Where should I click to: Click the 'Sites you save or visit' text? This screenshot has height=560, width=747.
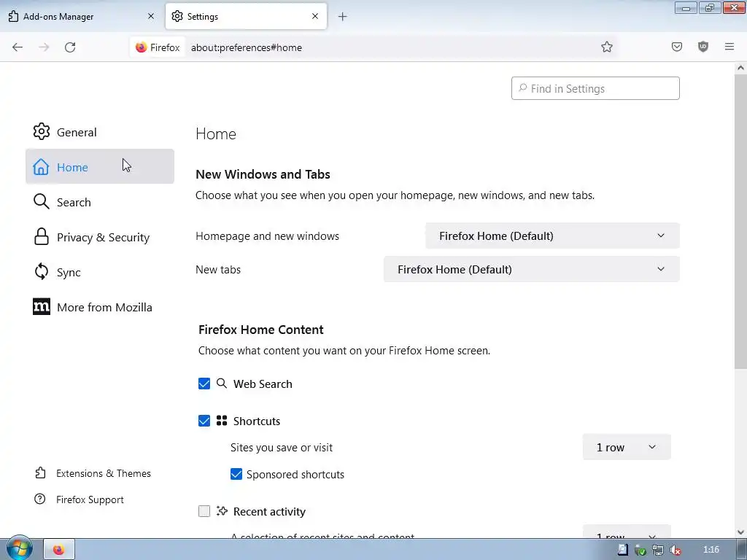click(282, 448)
